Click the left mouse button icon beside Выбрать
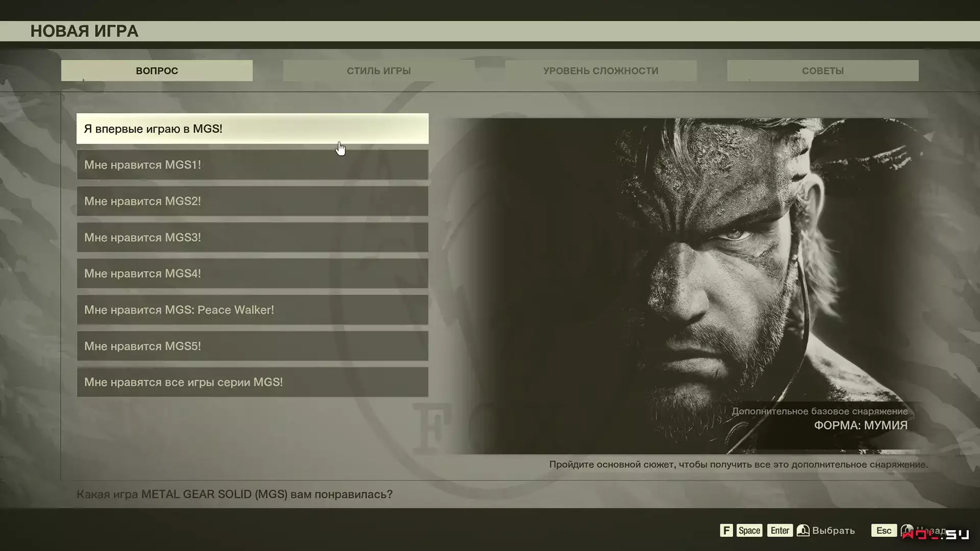The width and height of the screenshot is (980, 551). pyautogui.click(x=803, y=531)
